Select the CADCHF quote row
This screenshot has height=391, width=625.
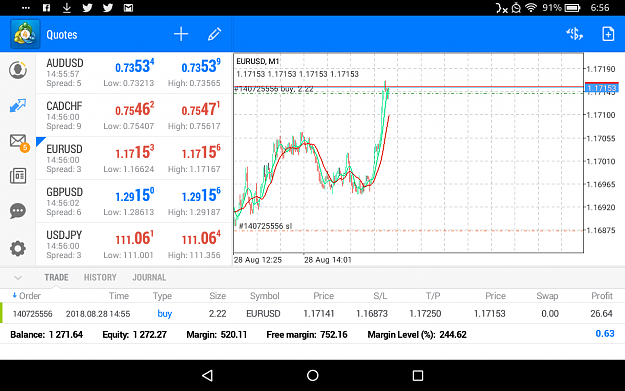[134, 116]
